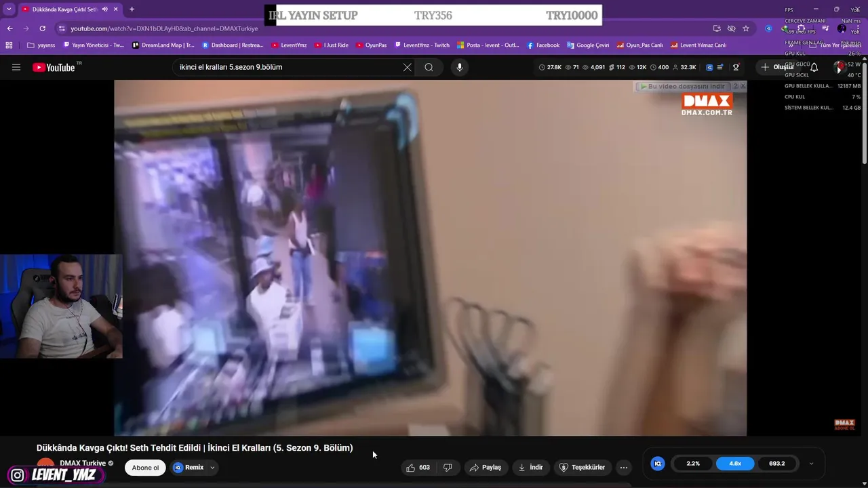Like the video showing 603 likes
Screen dimensions: 868x488
418,468
